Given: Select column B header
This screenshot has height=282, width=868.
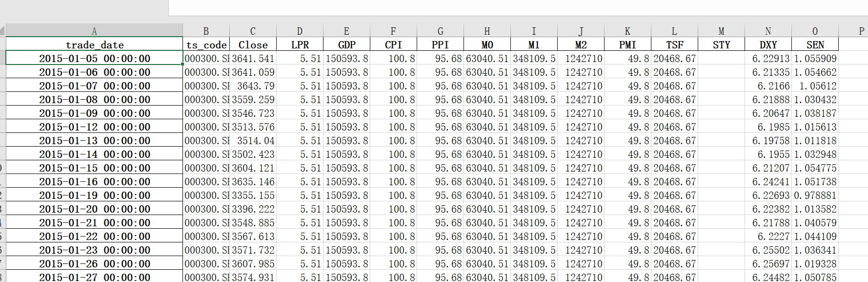Looking at the screenshot, I should point(206,30).
